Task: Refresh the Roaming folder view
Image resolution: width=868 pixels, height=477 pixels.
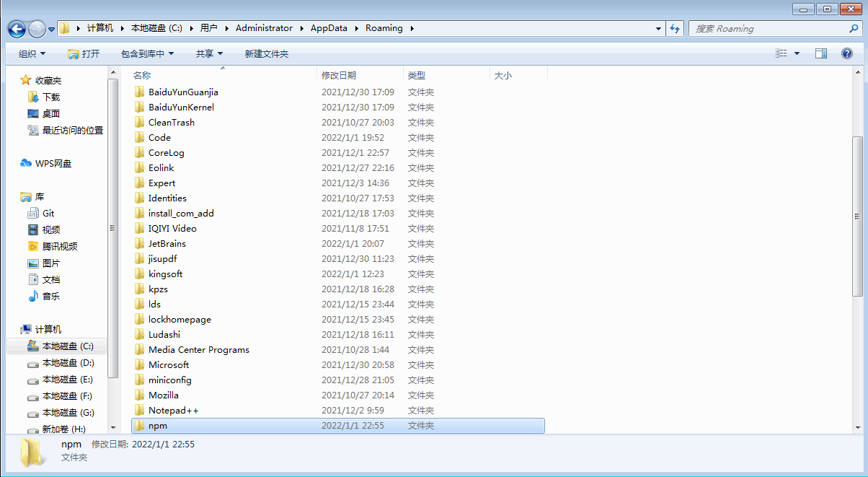Action: pyautogui.click(x=675, y=28)
